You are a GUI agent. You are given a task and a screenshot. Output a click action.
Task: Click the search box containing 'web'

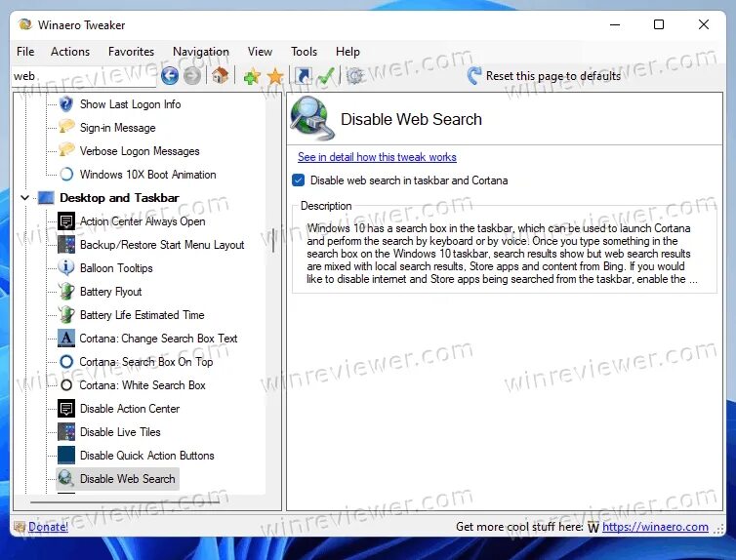[84, 76]
